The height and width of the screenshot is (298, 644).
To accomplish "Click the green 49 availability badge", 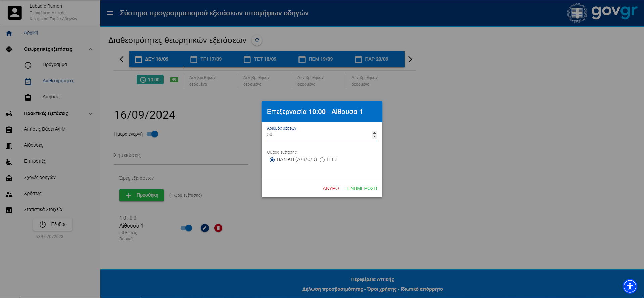I will point(174,80).
